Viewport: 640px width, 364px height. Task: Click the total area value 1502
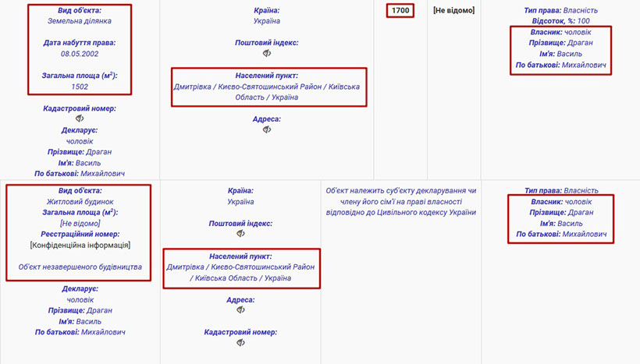click(79, 86)
